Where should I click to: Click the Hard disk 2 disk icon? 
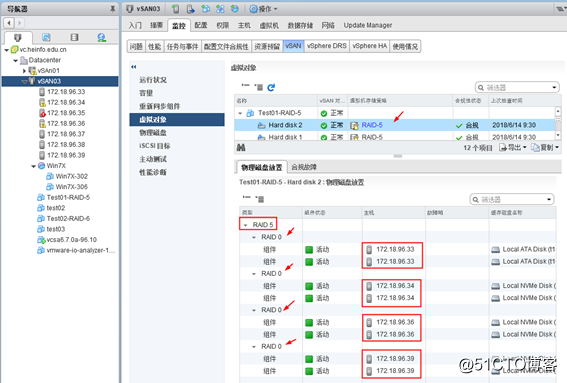pos(261,125)
